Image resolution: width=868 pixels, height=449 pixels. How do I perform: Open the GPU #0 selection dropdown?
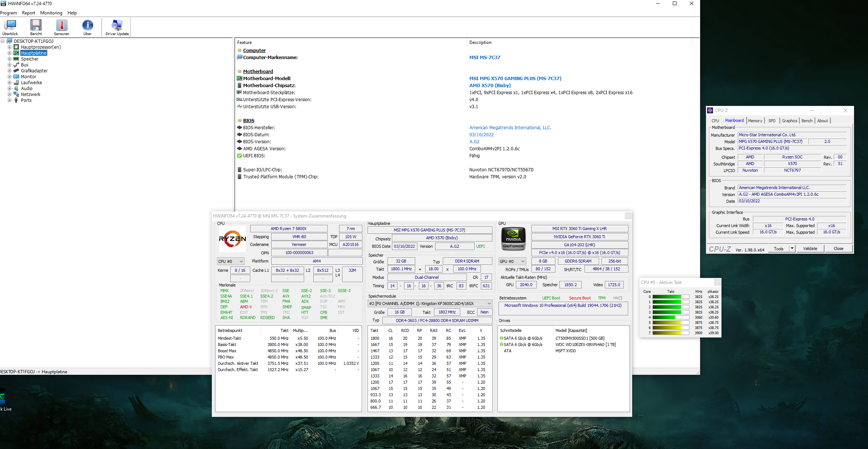(512, 261)
